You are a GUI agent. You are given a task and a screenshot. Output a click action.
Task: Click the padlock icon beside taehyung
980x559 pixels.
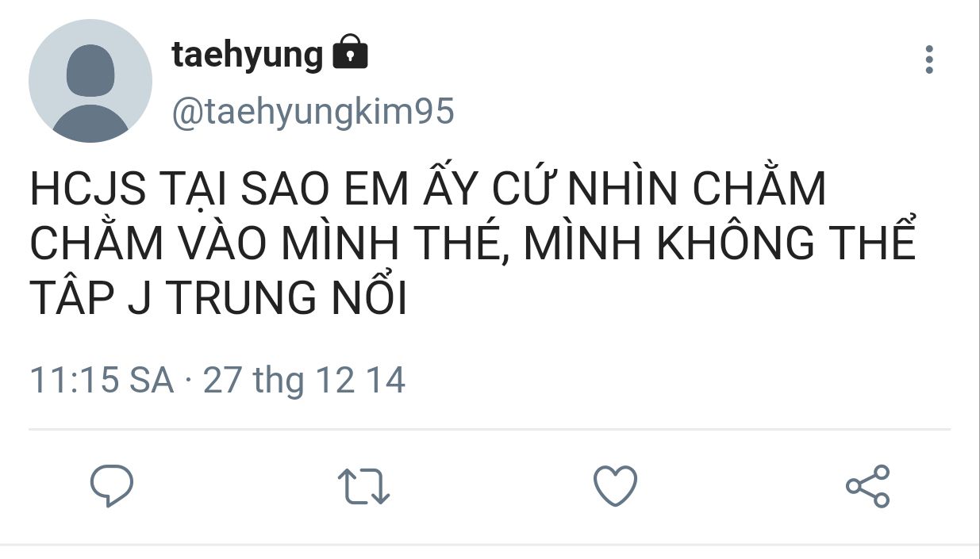pyautogui.click(x=350, y=53)
